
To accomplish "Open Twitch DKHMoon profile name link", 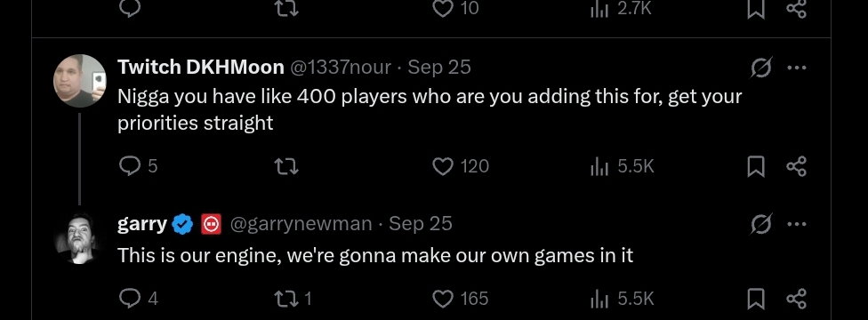I will click(200, 67).
